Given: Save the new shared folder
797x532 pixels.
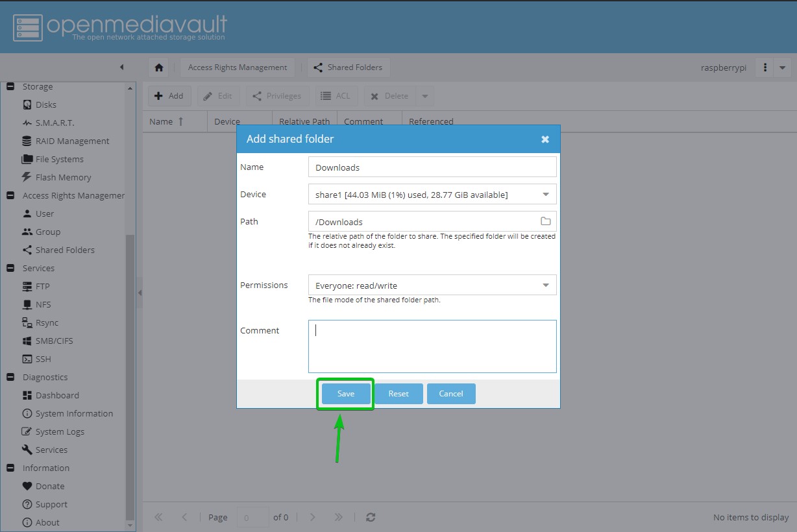Looking at the screenshot, I should (346, 394).
